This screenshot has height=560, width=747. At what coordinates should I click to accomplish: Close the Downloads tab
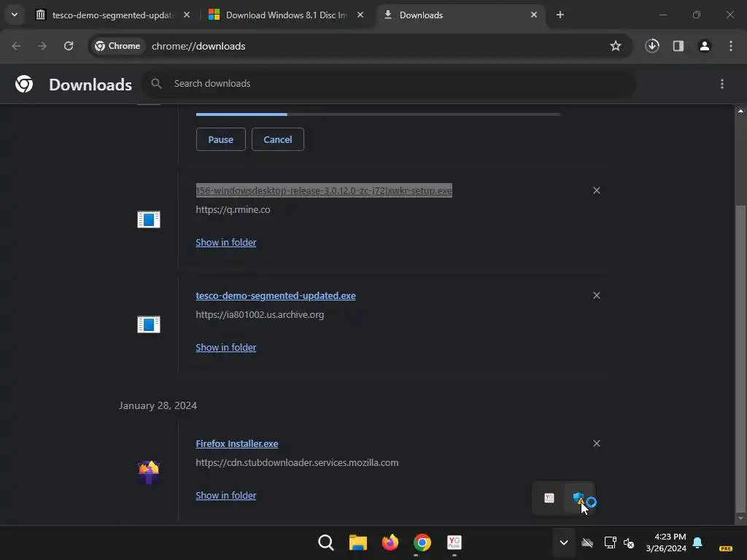coord(533,15)
